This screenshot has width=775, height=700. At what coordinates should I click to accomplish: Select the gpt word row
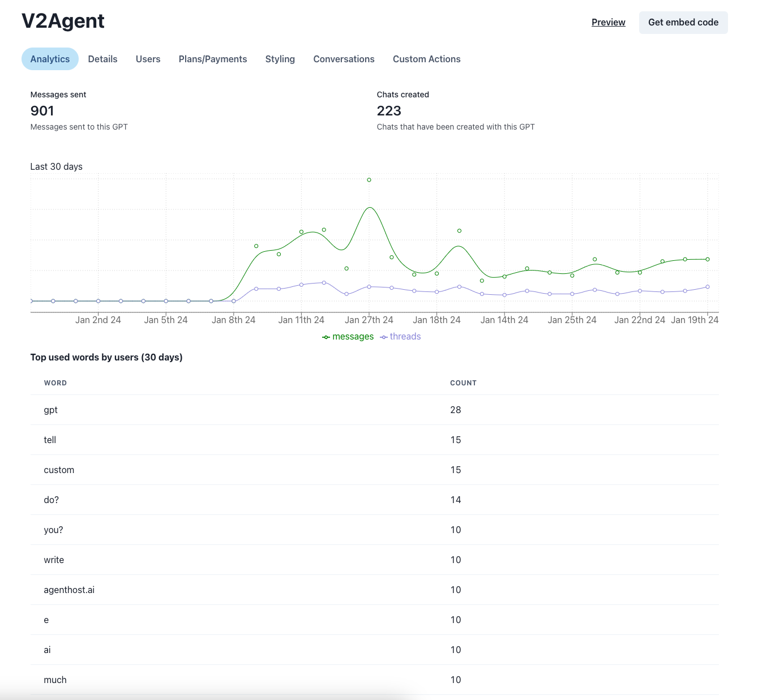375,410
